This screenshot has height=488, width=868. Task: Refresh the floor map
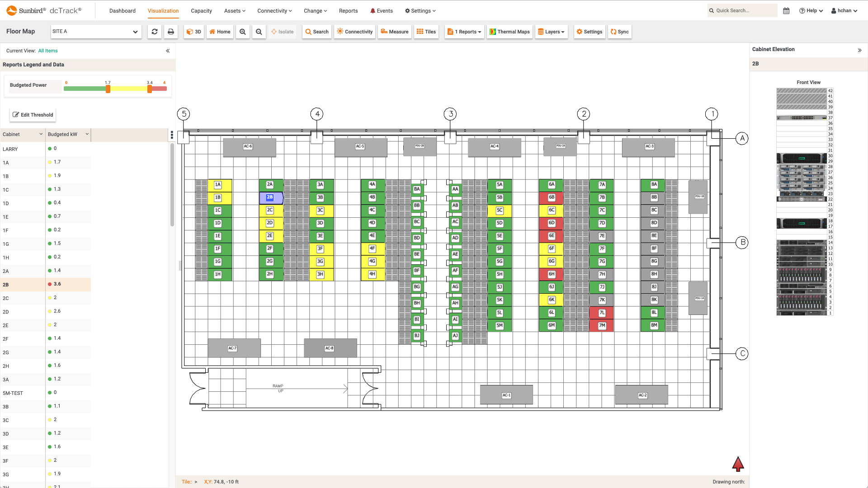[155, 32]
